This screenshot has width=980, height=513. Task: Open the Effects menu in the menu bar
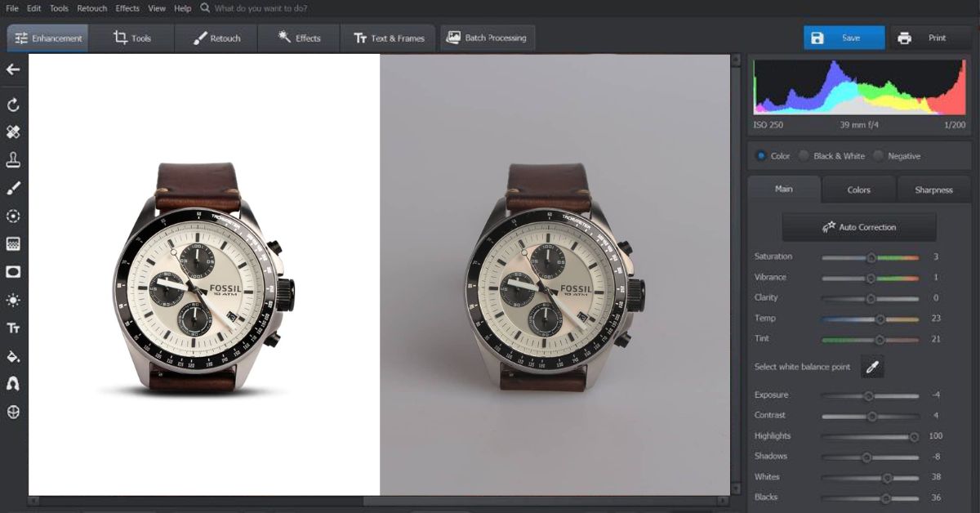pyautogui.click(x=127, y=8)
